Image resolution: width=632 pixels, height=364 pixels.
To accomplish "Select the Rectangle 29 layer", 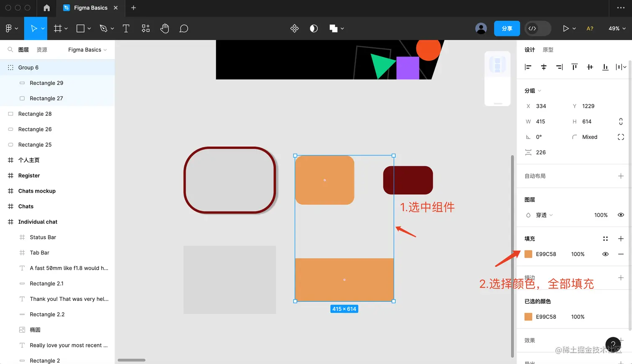I will pyautogui.click(x=57, y=83).
